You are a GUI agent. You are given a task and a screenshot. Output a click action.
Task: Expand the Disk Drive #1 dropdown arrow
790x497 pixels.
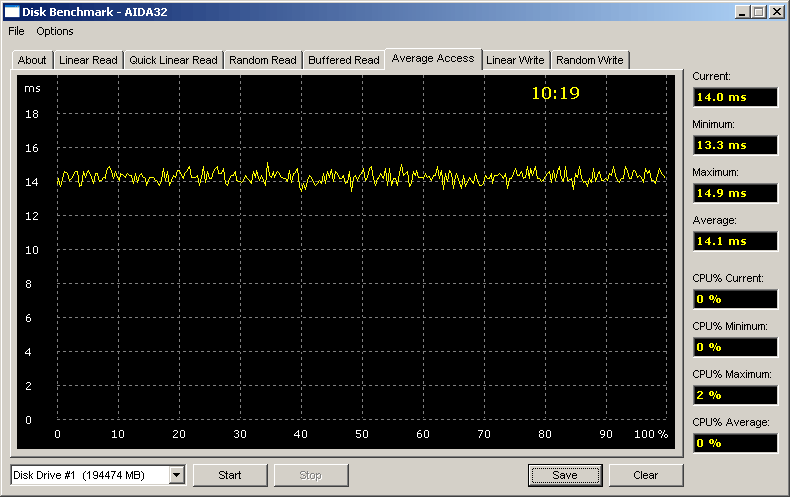click(177, 475)
